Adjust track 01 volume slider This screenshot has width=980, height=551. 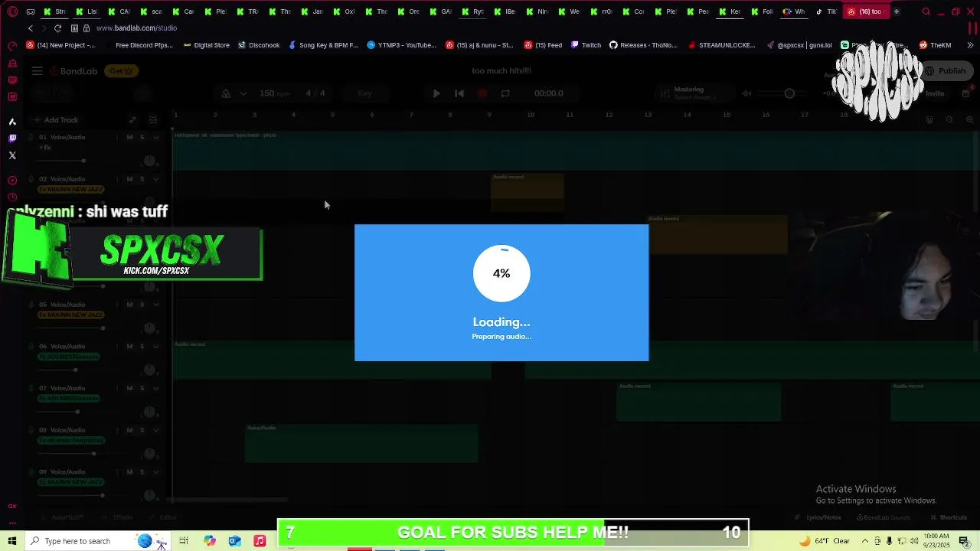pos(83,161)
